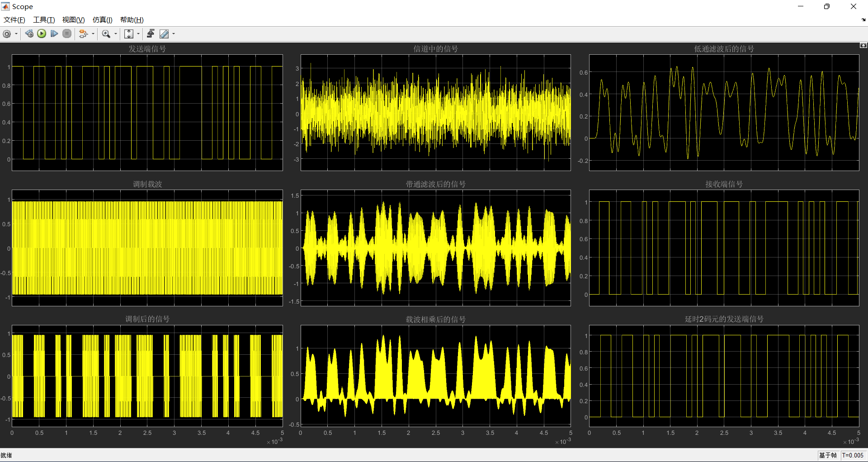This screenshot has height=462, width=868.
Task: Click the MATLAB logo in the title bar
Action: tap(5, 6)
